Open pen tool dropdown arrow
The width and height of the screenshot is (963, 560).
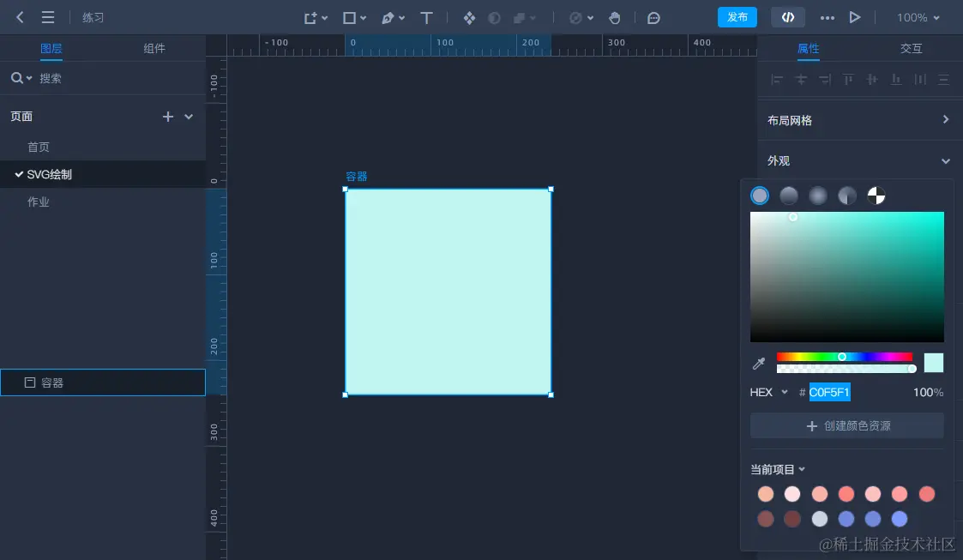tap(402, 18)
